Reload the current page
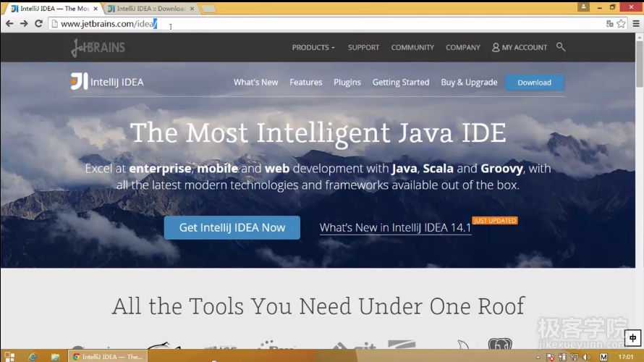The width and height of the screenshot is (644, 362). [38, 24]
